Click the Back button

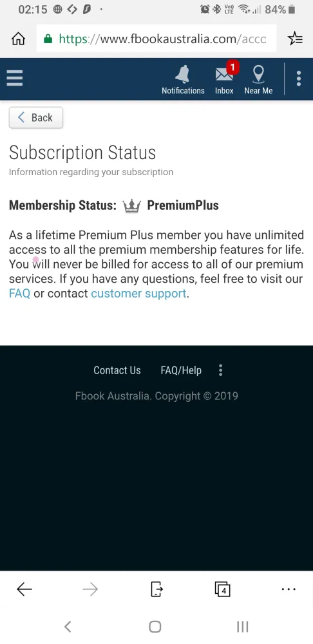35,117
